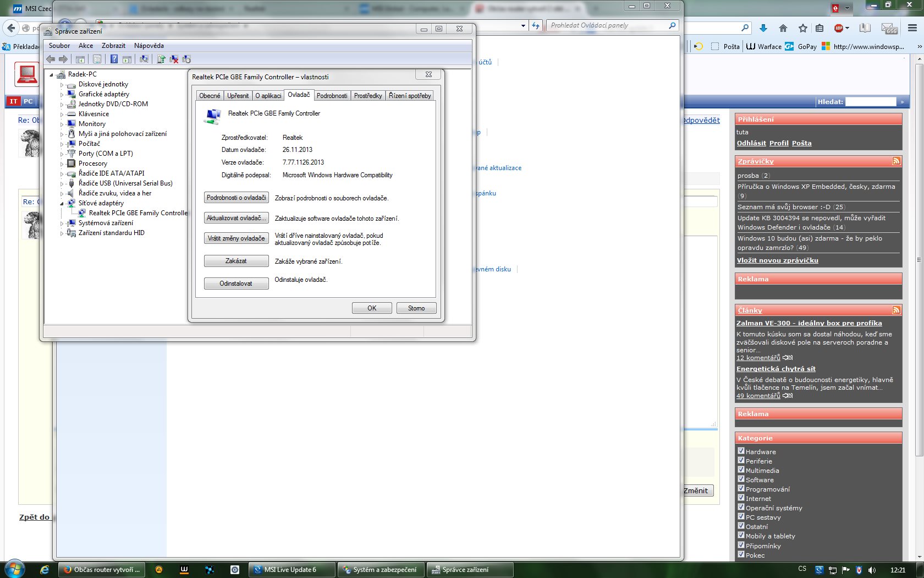Launch Internet Explorer from the taskbar
This screenshot has width=924, height=578.
click(45, 570)
